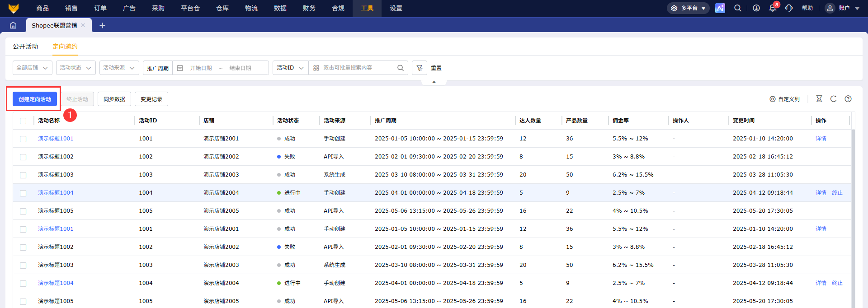Open 商品 menu

point(42,8)
